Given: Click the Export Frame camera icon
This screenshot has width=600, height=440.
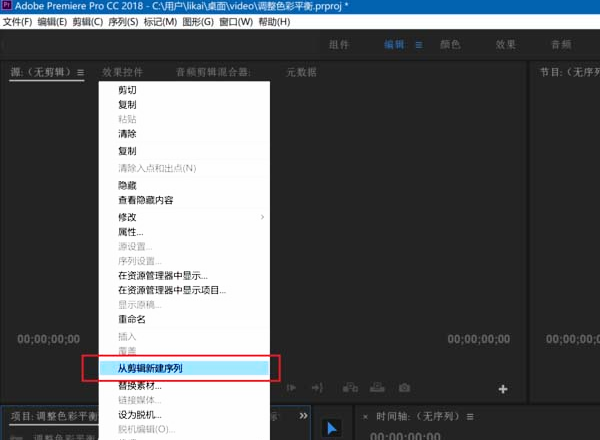Looking at the screenshot, I should click(x=402, y=388).
